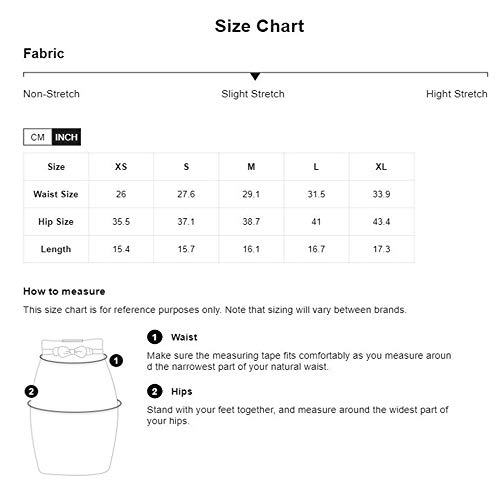The width and height of the screenshot is (500, 500).
Task: Click marker 2 on skirt illustration
Action: click(31, 391)
